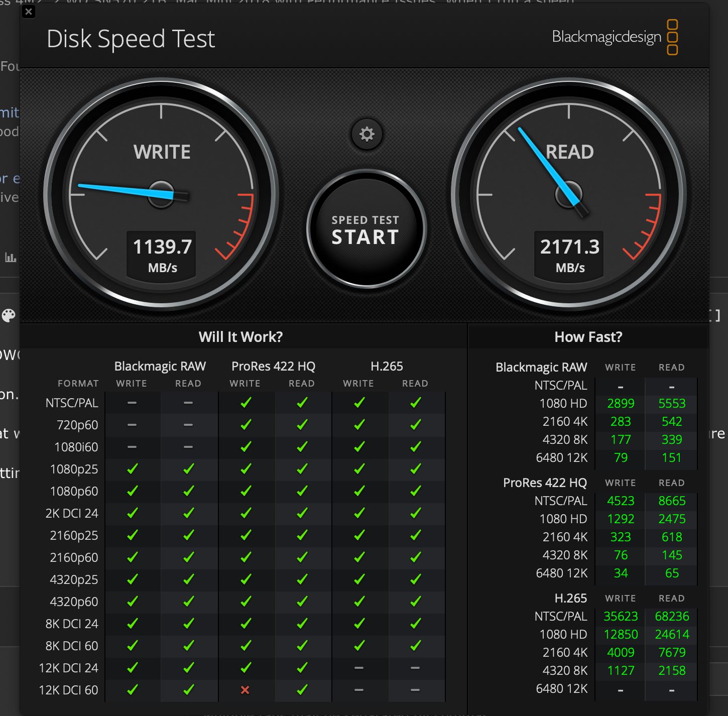Click the Blackmagic RAW write dash for NTSC/PAL
The height and width of the screenshot is (716, 728).
point(132,403)
